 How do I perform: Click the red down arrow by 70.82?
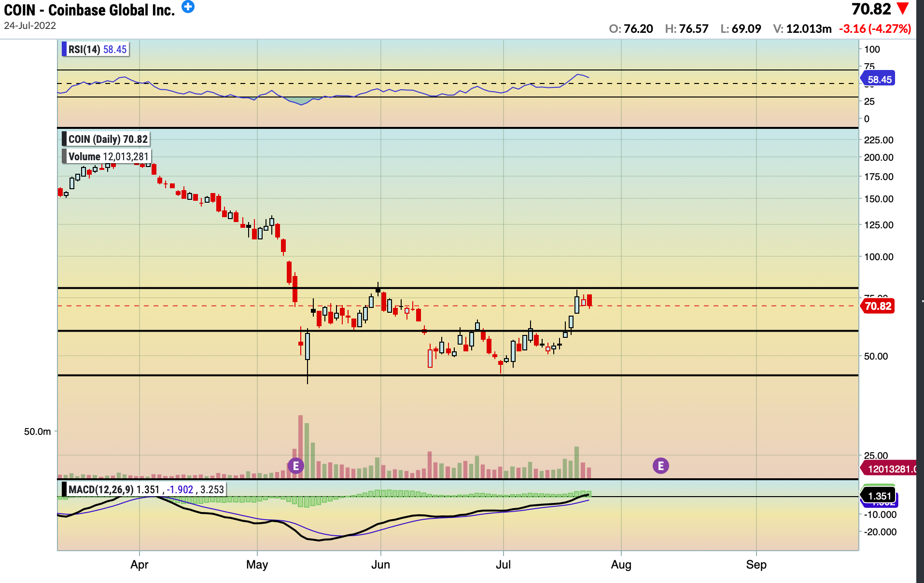[x=903, y=9]
